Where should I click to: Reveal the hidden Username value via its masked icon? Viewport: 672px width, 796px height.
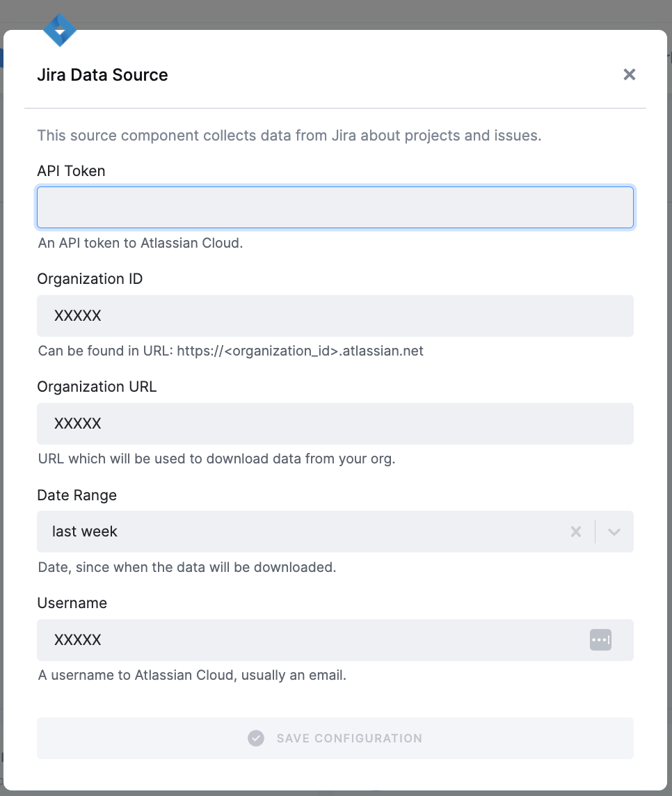(600, 639)
